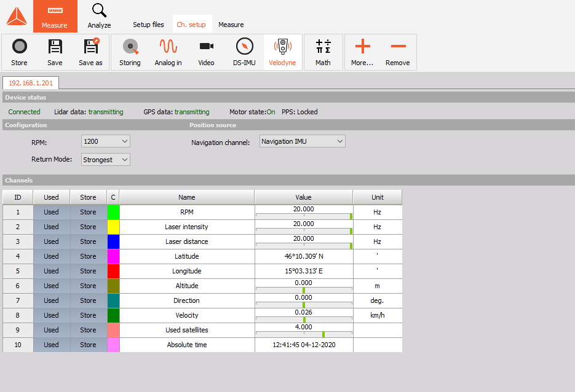Select the 192.168.1.201 device tab
The width and height of the screenshot is (575, 392).
(31, 83)
